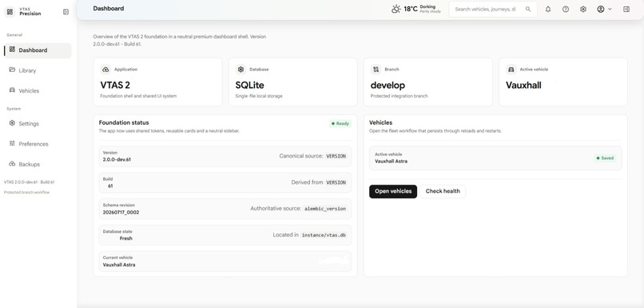Go to Vehicles in the sidebar

[x=38, y=91]
